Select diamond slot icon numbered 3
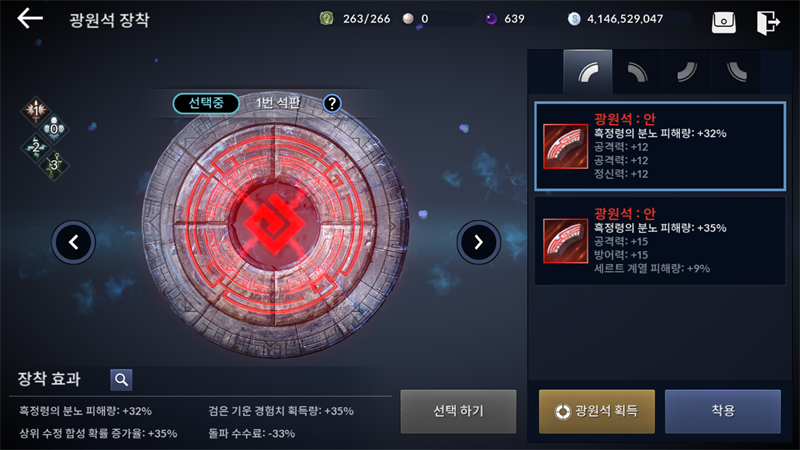This screenshot has width=800, height=450. click(54, 165)
